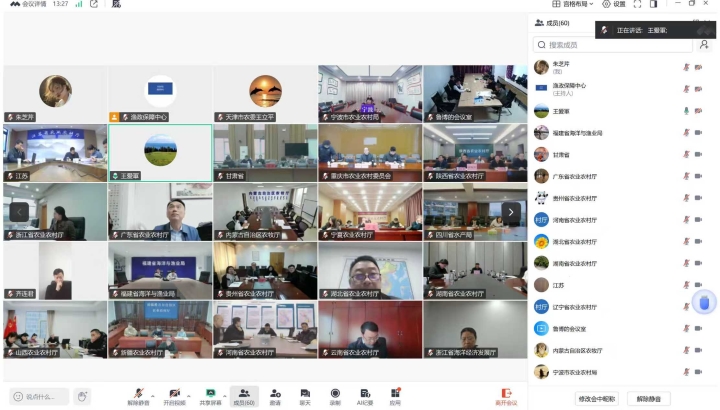Screen dimensions: 720x410
Task: Toggle camera for 甘肃省 in member list
Action: click(698, 155)
